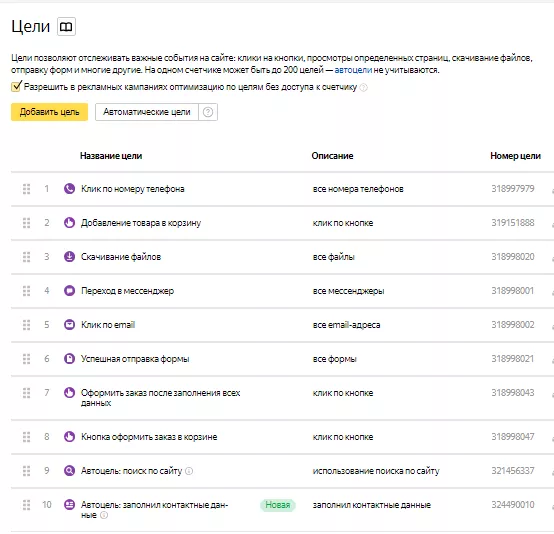Open Автоматические цели button
554x534 pixels.
[x=147, y=112]
